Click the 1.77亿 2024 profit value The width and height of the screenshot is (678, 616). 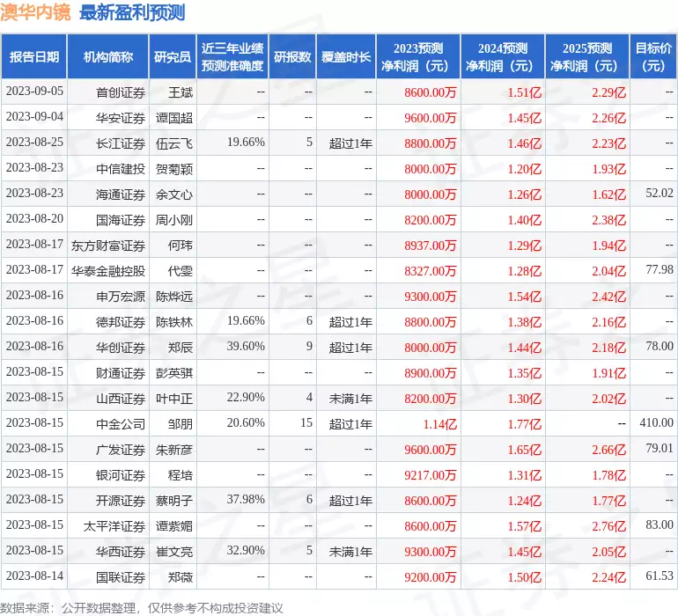coord(525,423)
